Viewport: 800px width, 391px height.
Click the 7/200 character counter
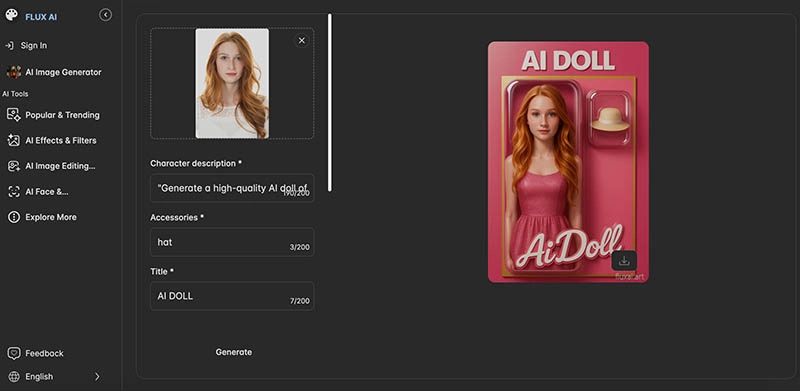pos(299,301)
